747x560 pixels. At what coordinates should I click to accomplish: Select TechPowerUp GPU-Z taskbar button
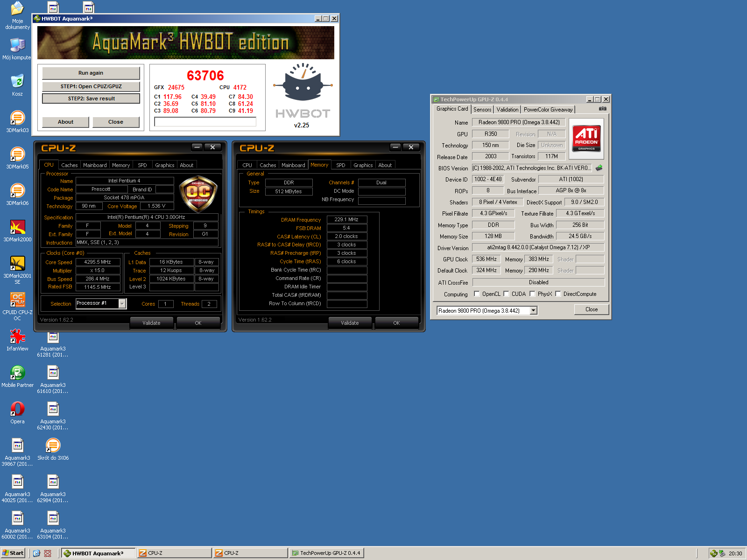coord(326,553)
